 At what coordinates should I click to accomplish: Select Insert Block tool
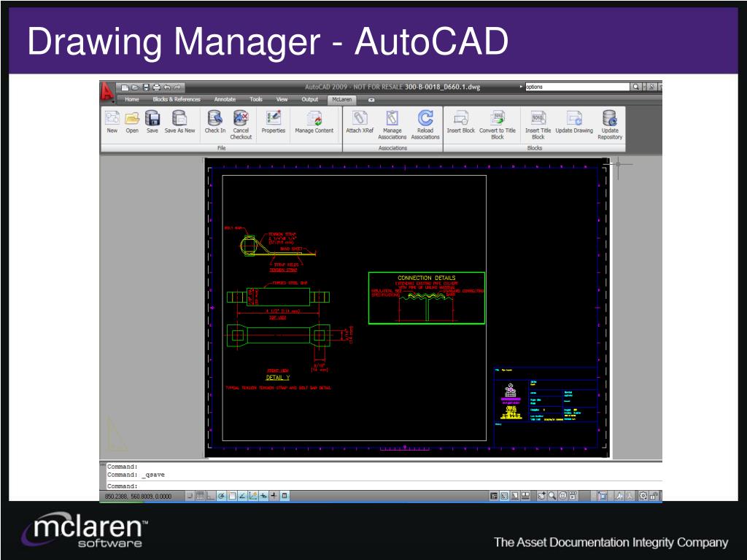(x=461, y=122)
